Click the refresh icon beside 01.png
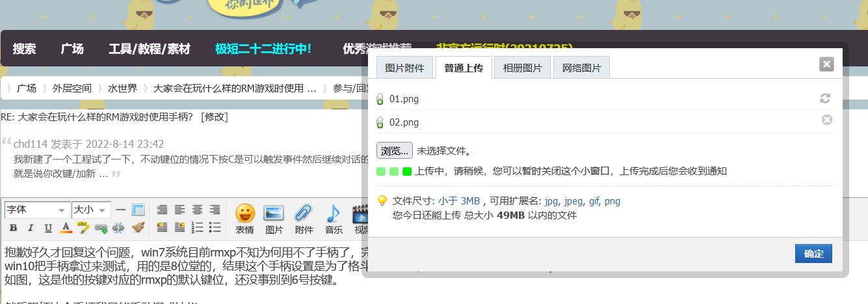Viewport: 868px width, 304px height. pos(825,98)
